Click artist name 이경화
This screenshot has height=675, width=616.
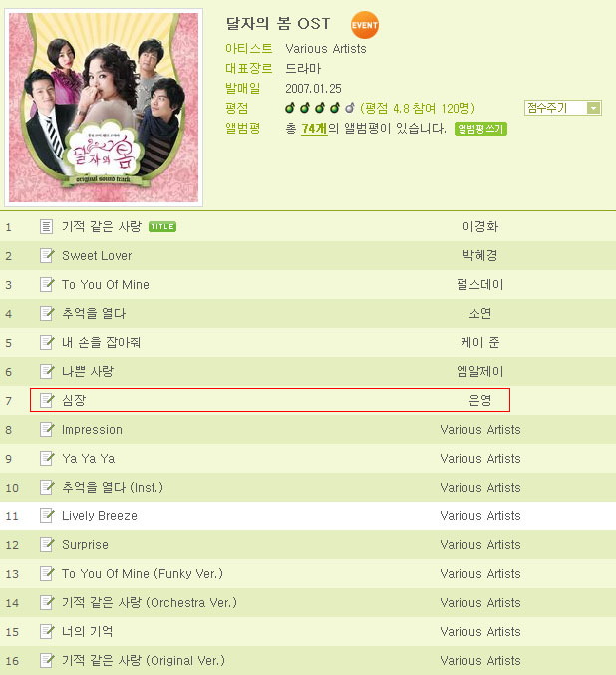[480, 226]
